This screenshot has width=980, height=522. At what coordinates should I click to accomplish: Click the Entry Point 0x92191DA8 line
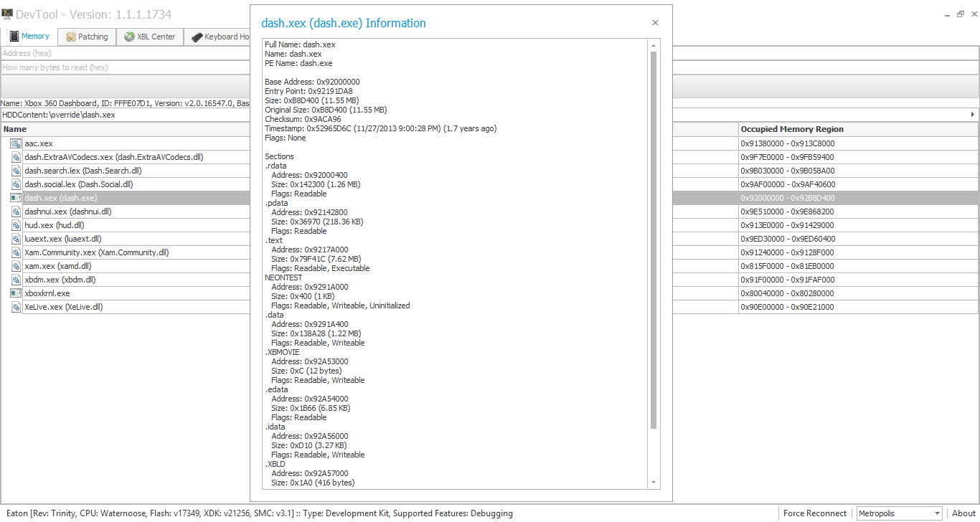[308, 91]
